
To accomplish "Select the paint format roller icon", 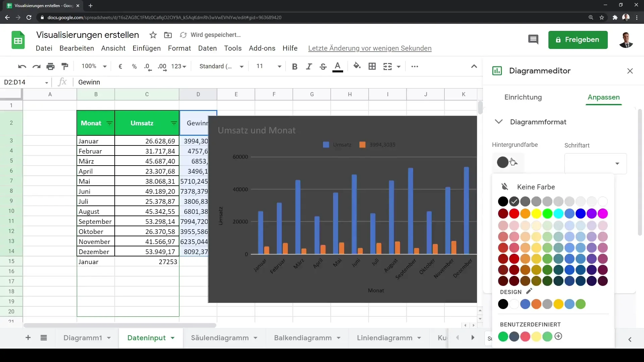I will (x=65, y=66).
